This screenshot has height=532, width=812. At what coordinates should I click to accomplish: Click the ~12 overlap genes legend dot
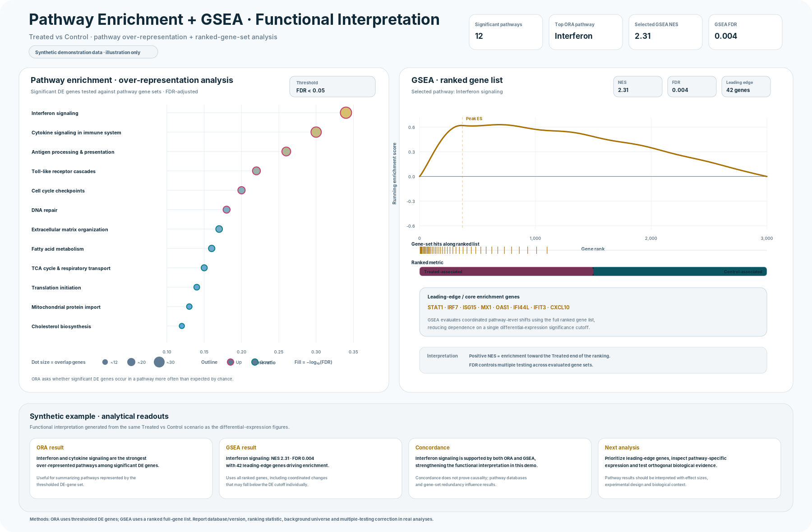click(105, 362)
